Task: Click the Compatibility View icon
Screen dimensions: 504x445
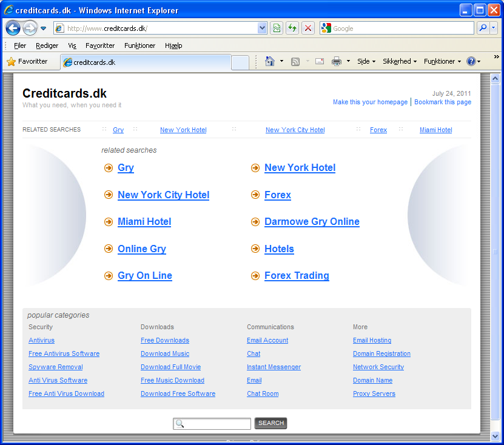Action: tap(277, 28)
